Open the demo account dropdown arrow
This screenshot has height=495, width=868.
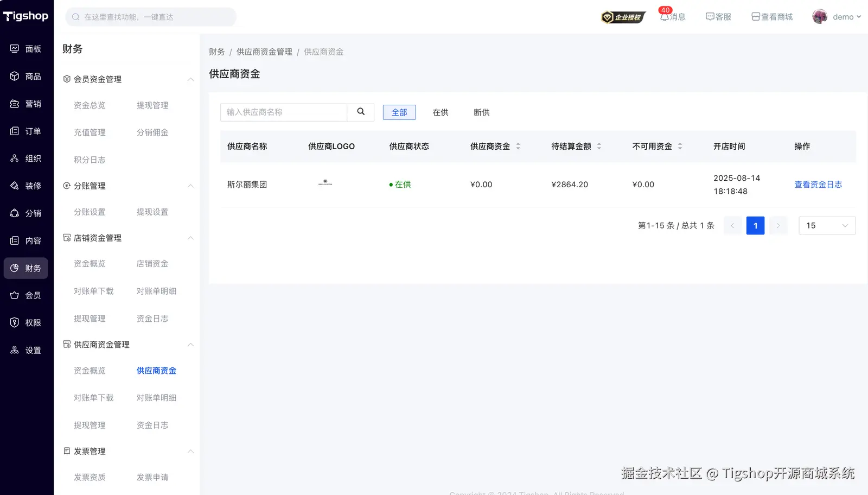pos(859,17)
